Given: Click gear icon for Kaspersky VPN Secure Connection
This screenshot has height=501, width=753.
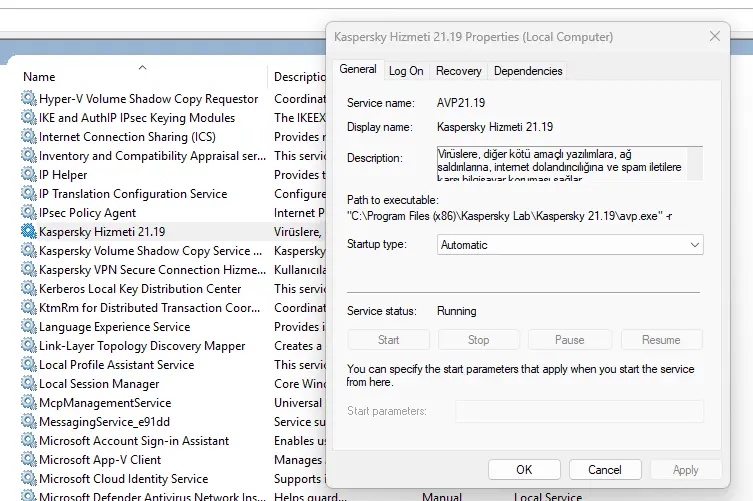Looking at the screenshot, I should pos(29,269).
